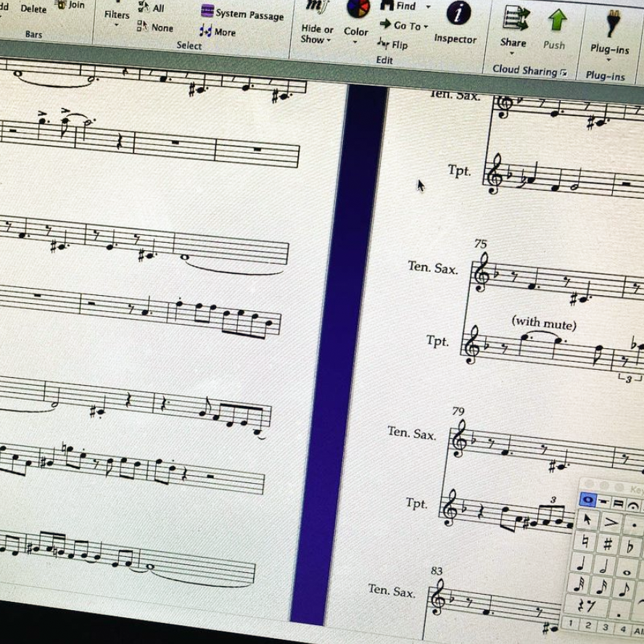644x644 pixels.
Task: Click the Share cloud icon
Action: pyautogui.click(x=516, y=17)
